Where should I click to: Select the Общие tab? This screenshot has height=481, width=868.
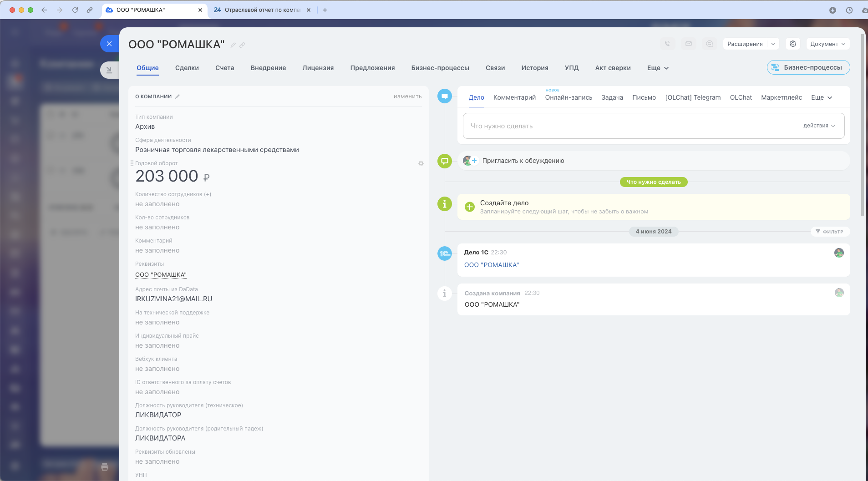(148, 68)
